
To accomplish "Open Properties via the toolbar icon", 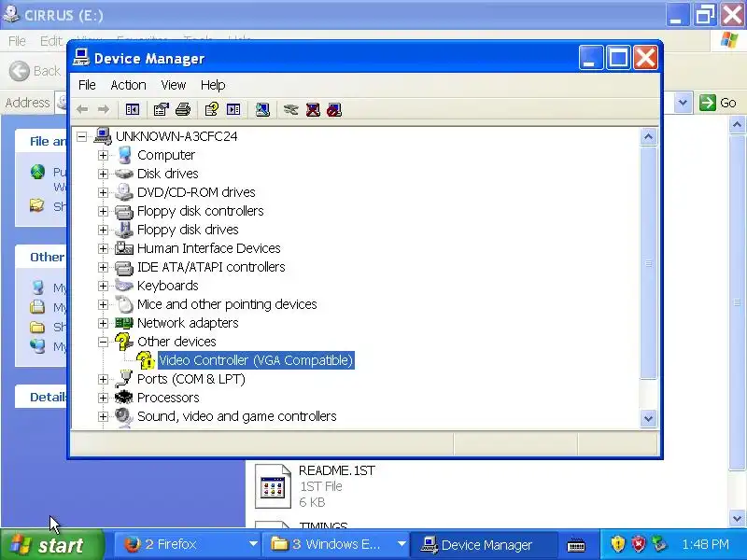I will 161,110.
